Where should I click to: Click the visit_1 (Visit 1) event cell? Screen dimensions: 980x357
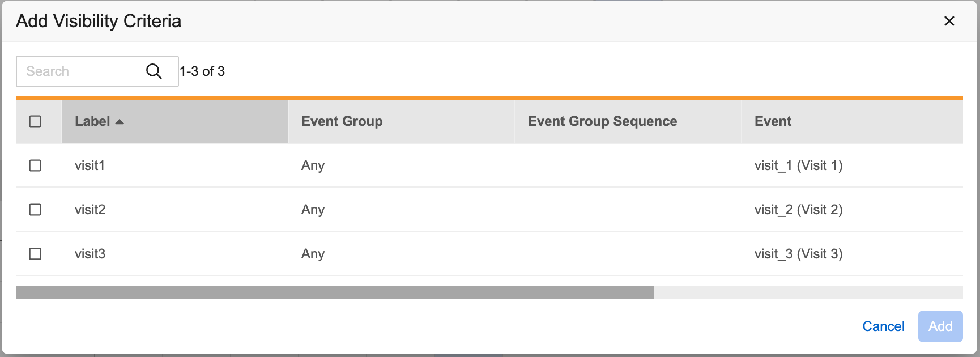pos(798,165)
